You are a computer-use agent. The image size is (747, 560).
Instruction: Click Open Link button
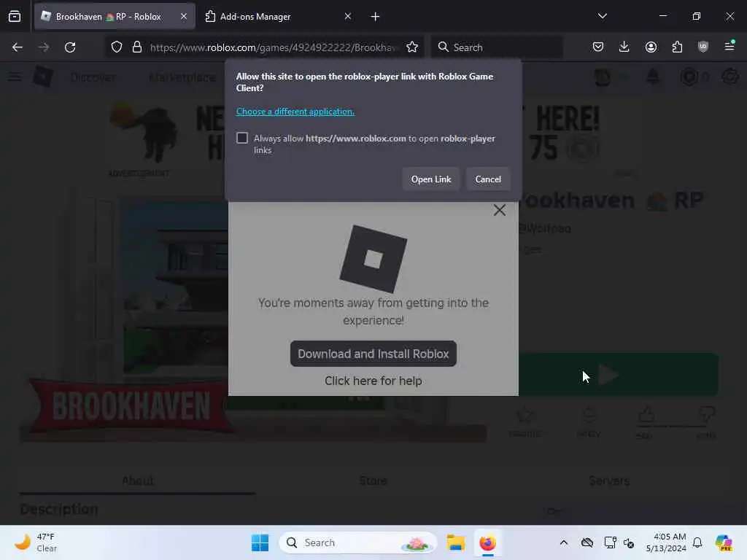tap(431, 179)
